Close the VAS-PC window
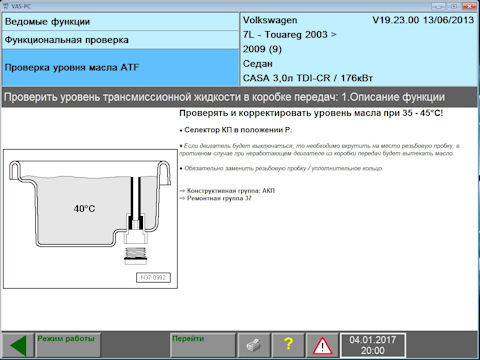 click(x=470, y=6)
